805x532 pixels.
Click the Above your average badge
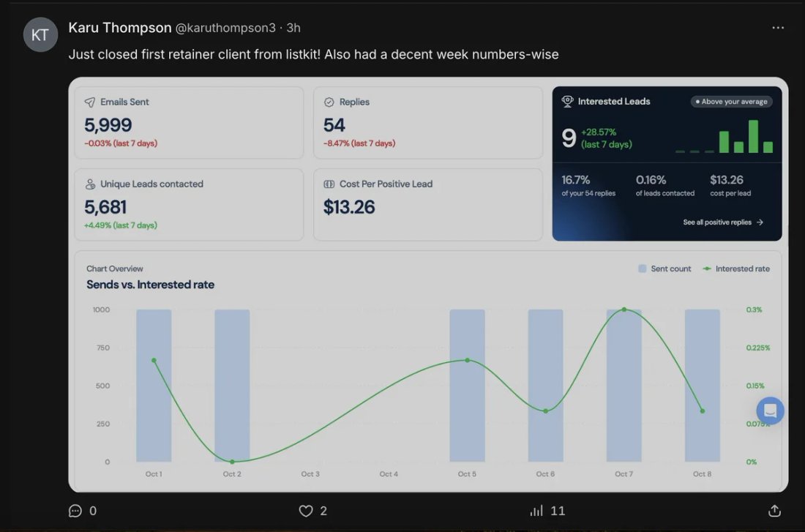732,102
